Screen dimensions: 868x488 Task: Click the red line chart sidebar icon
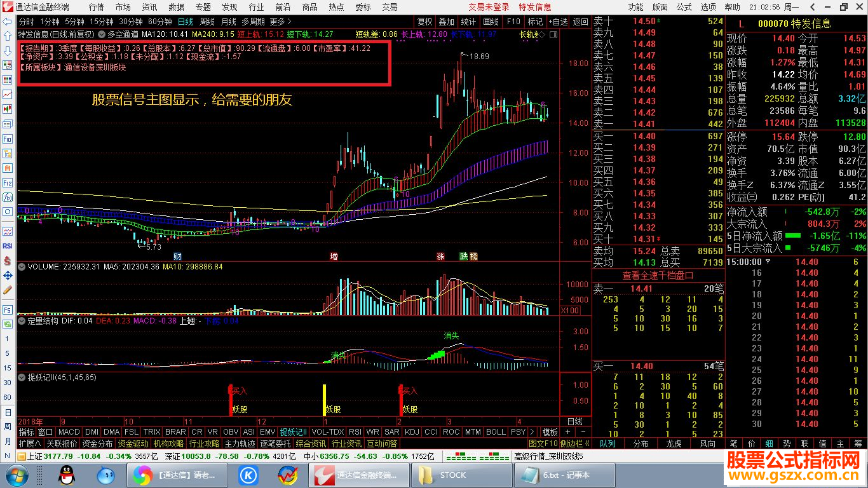click(x=8, y=94)
